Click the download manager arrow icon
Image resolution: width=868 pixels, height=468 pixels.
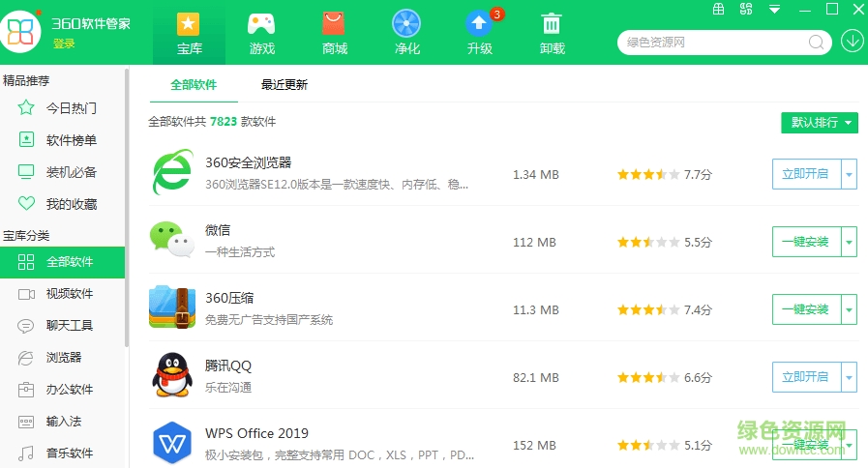point(852,41)
